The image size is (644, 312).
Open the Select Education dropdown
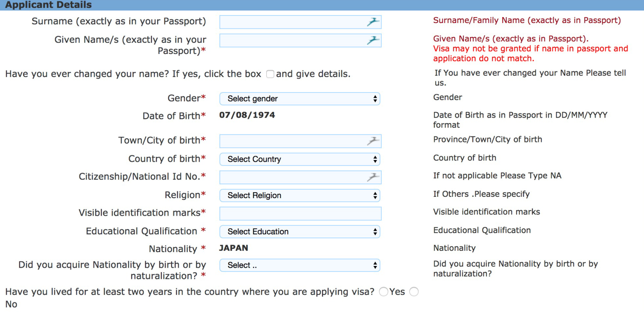point(299,232)
